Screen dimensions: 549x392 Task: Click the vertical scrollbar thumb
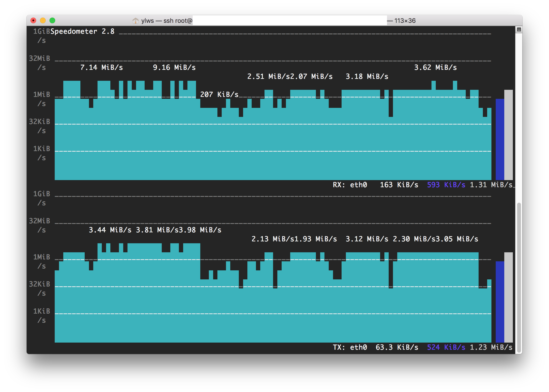pos(519,277)
